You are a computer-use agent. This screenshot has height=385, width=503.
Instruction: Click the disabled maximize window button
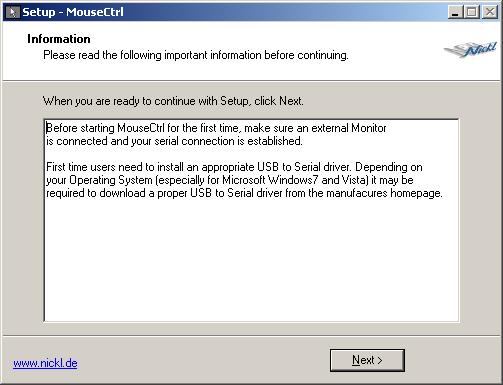pyautogui.click(x=472, y=12)
